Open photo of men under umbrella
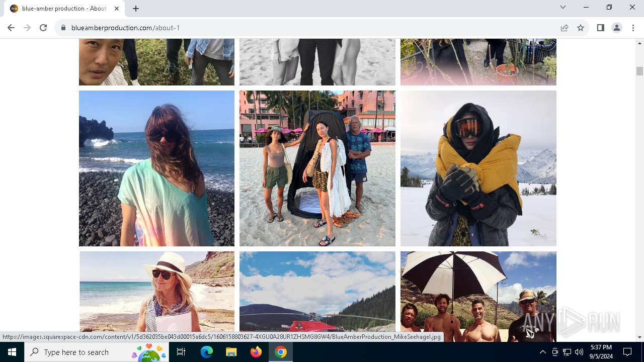The height and width of the screenshot is (362, 644). [x=478, y=296]
